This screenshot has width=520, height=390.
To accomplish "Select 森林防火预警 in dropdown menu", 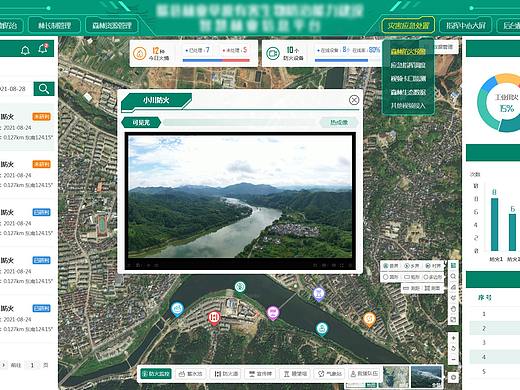I will (x=408, y=52).
